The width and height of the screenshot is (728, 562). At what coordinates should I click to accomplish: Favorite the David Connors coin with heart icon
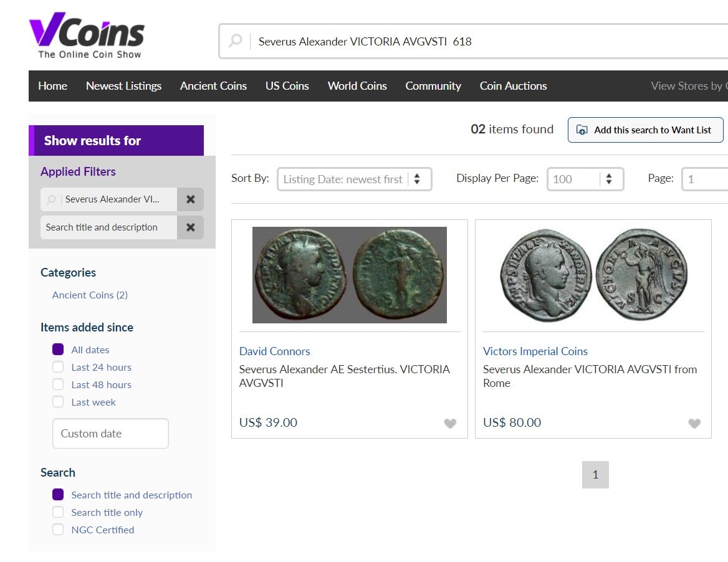(450, 423)
